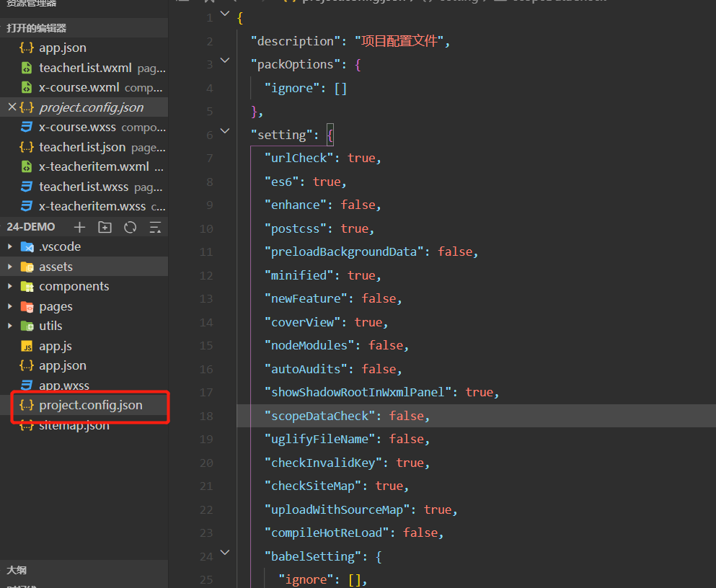Viewport: 716px width, 588px height.
Task: Click the "uploadWithSourceMap" key
Action: pos(337,510)
